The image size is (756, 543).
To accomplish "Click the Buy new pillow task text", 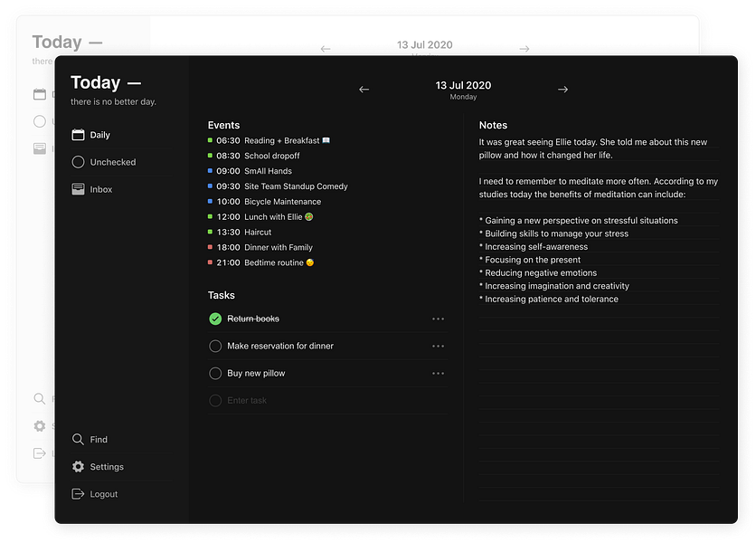I will point(256,373).
